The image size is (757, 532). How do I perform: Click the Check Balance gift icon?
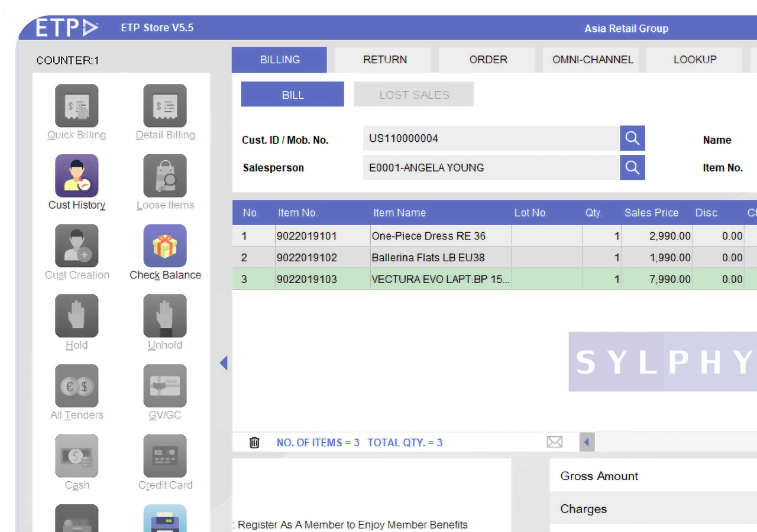pos(165,246)
